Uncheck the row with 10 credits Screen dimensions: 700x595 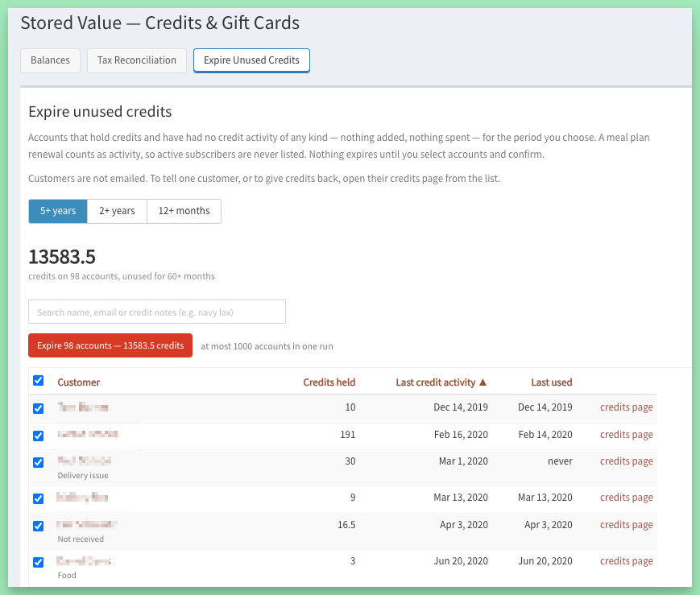point(39,408)
